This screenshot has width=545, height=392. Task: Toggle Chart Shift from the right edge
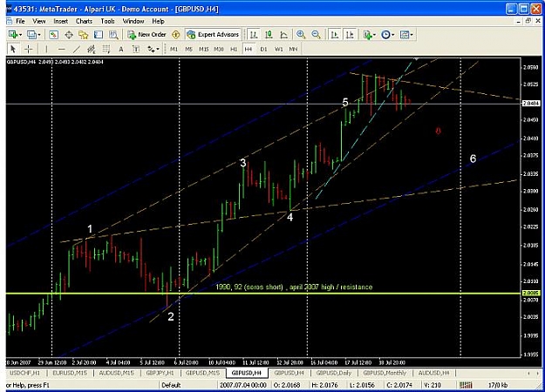[350, 34]
